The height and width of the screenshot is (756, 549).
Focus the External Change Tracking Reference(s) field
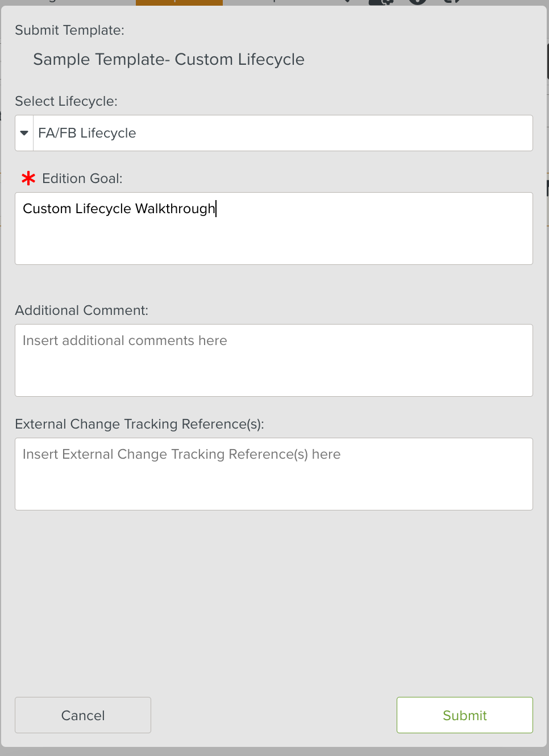273,473
